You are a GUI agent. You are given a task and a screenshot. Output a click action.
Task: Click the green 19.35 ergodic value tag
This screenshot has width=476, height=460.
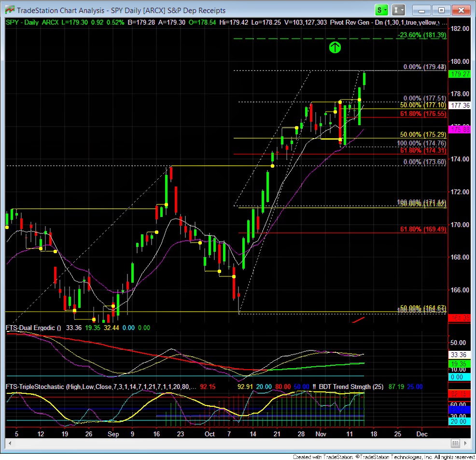click(x=459, y=364)
